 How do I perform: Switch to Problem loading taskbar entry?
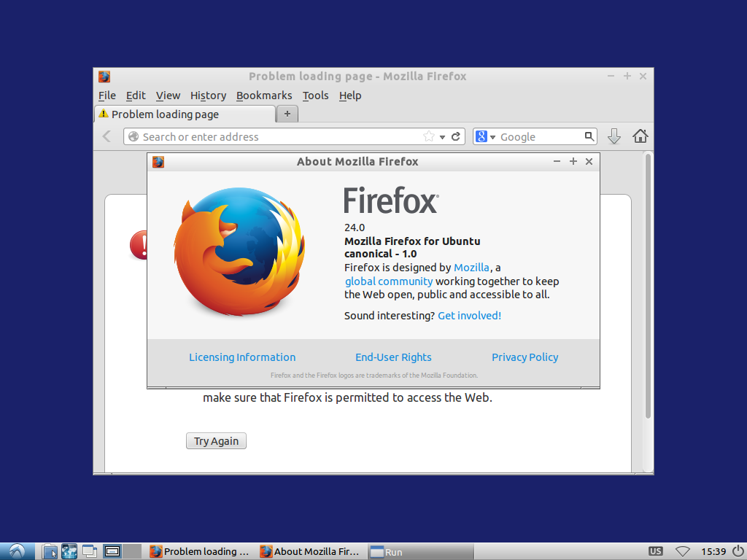point(201,551)
